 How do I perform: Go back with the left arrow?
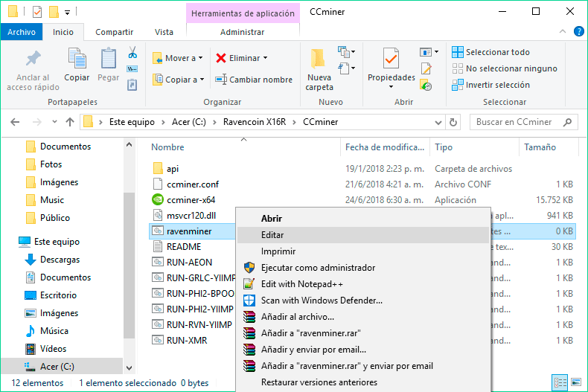15,122
